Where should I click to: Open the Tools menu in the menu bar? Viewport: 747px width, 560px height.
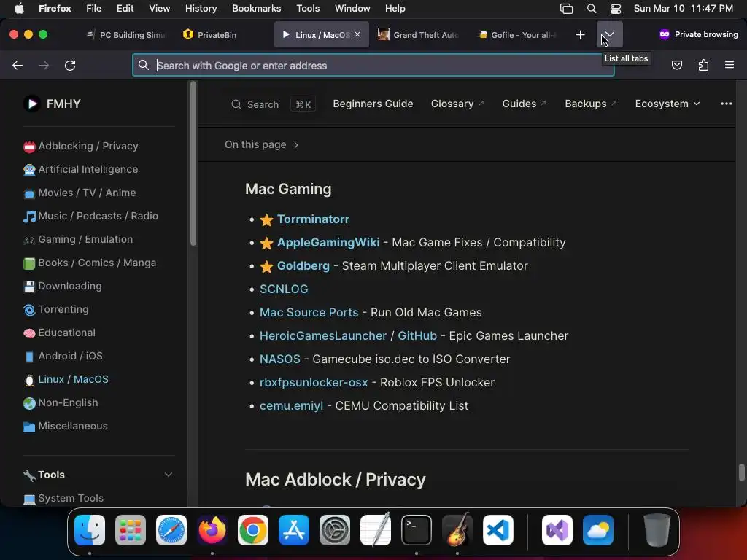308,9
